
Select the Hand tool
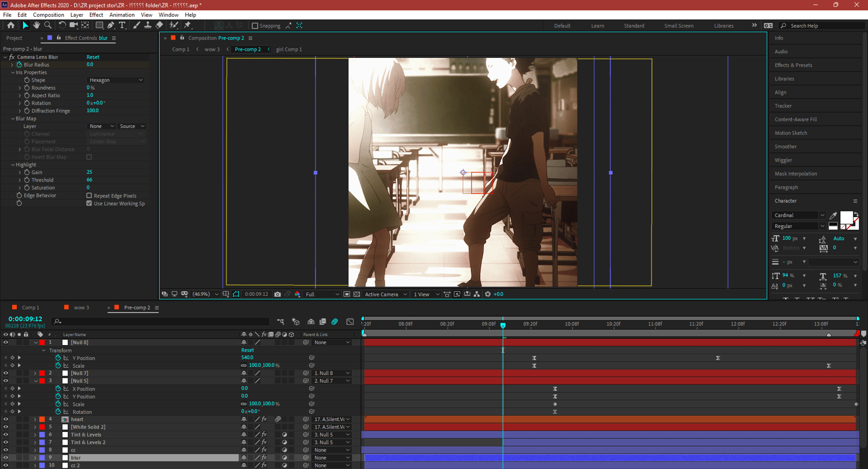36,25
